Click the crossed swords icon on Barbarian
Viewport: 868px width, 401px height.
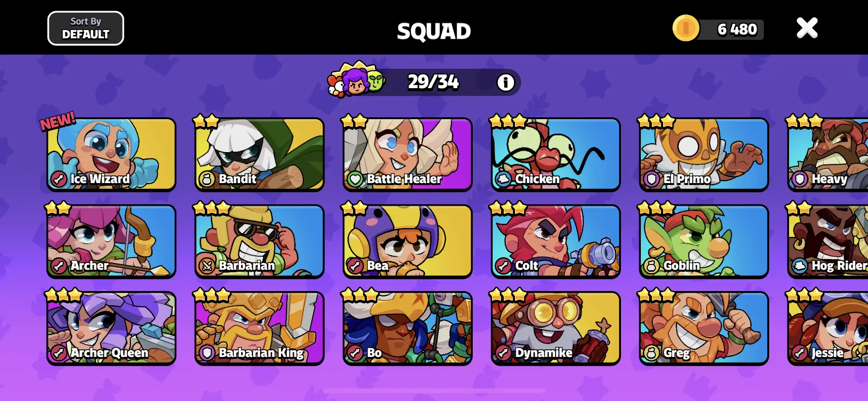click(207, 266)
